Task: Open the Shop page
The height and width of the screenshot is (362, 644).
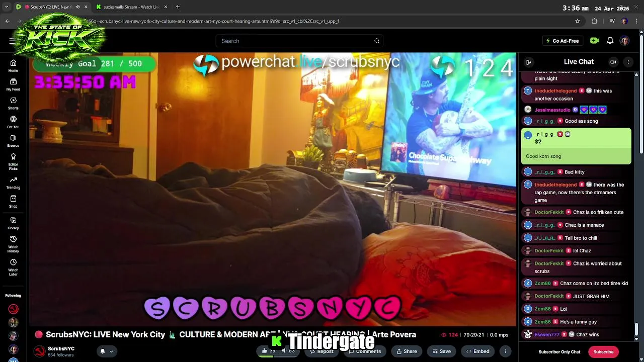Action: click(x=13, y=202)
